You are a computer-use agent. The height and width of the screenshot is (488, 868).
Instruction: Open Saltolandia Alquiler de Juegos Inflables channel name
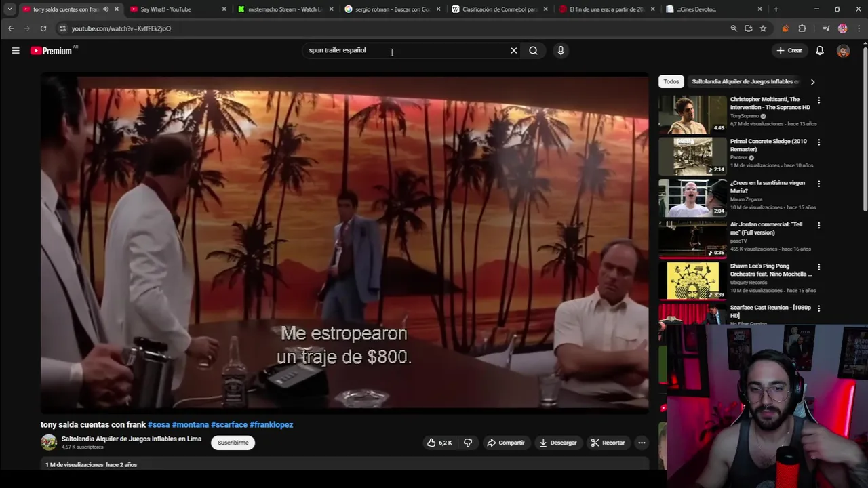point(132,439)
